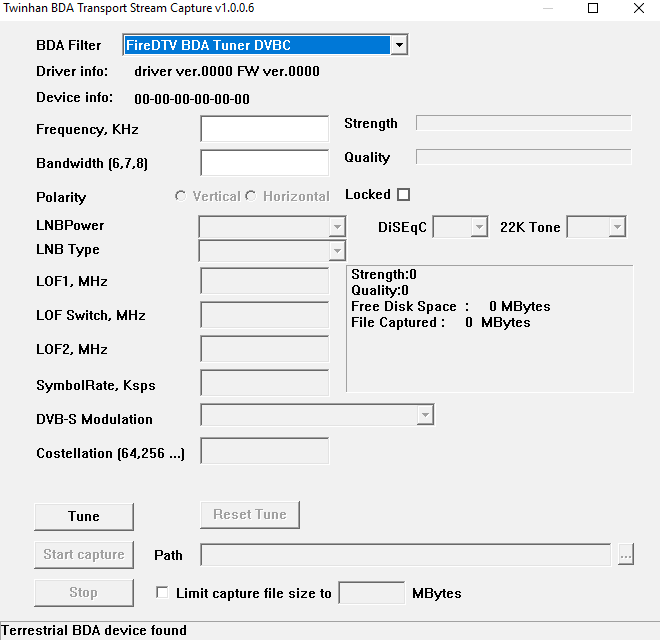Enable Limit capture file size checkbox
The width and height of the screenshot is (660, 641).
pyautogui.click(x=162, y=593)
